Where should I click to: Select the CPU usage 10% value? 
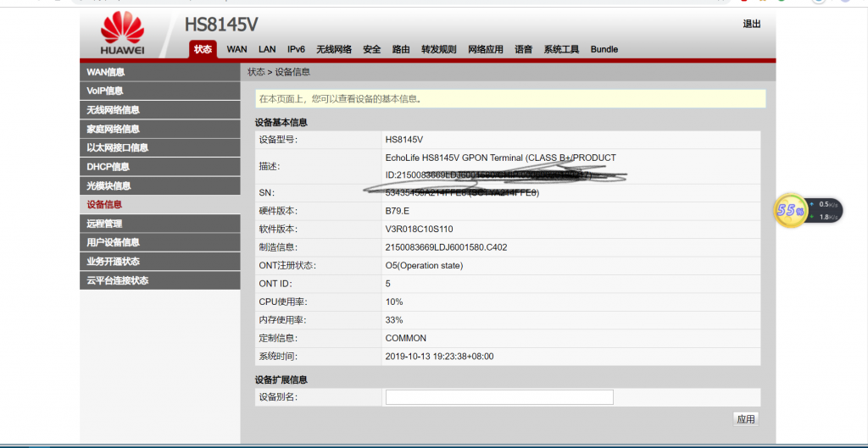coord(394,302)
